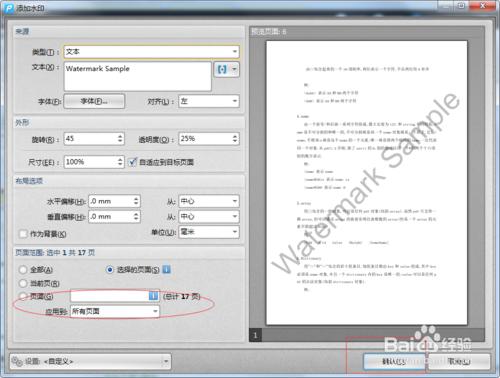Adjust opacity 25% spinner arrows

point(235,139)
